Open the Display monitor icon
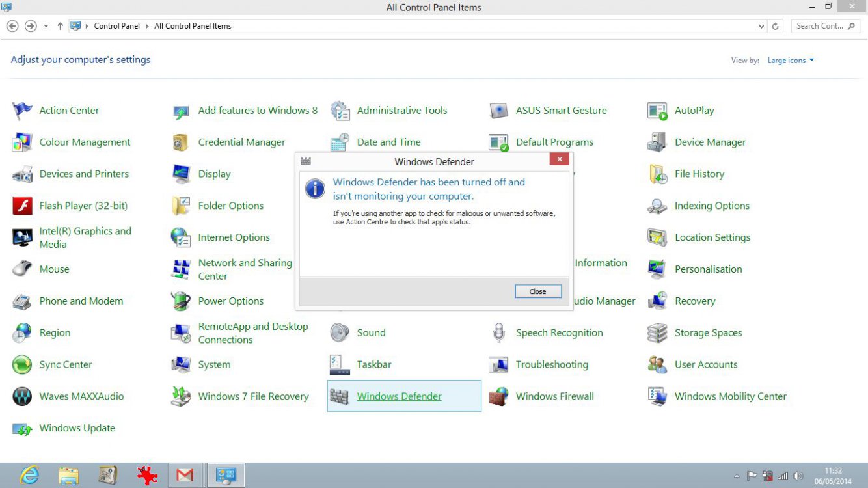 coord(181,174)
